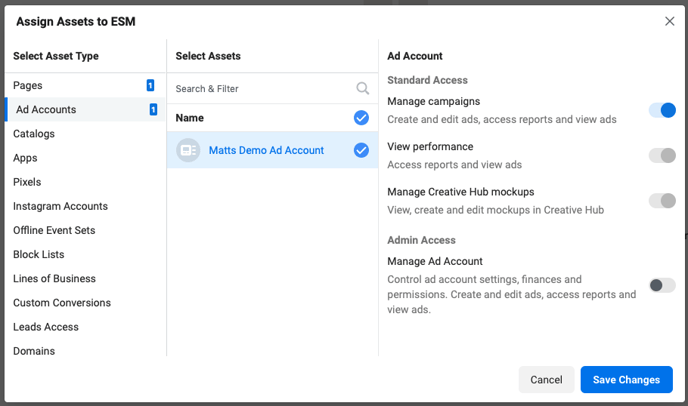The width and height of the screenshot is (688, 406).
Task: Close the Assign Assets dialog
Action: tap(669, 21)
